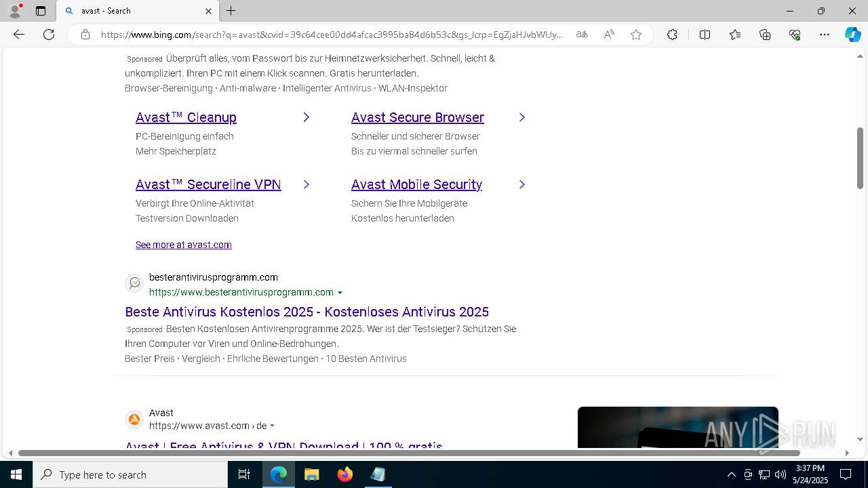This screenshot has height=488, width=868.
Task: Show hidden tray icons chevron
Action: (x=731, y=474)
